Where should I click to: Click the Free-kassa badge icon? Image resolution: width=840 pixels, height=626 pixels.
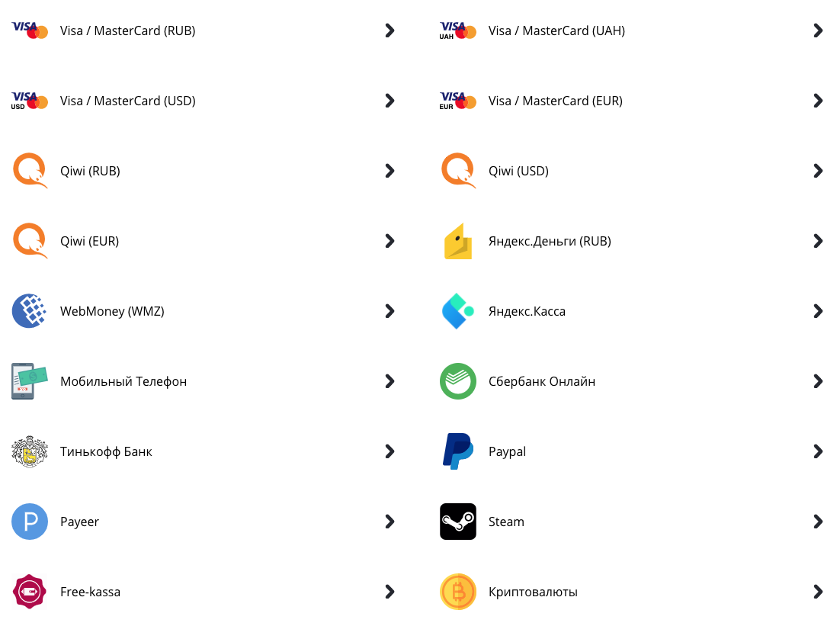(30, 592)
